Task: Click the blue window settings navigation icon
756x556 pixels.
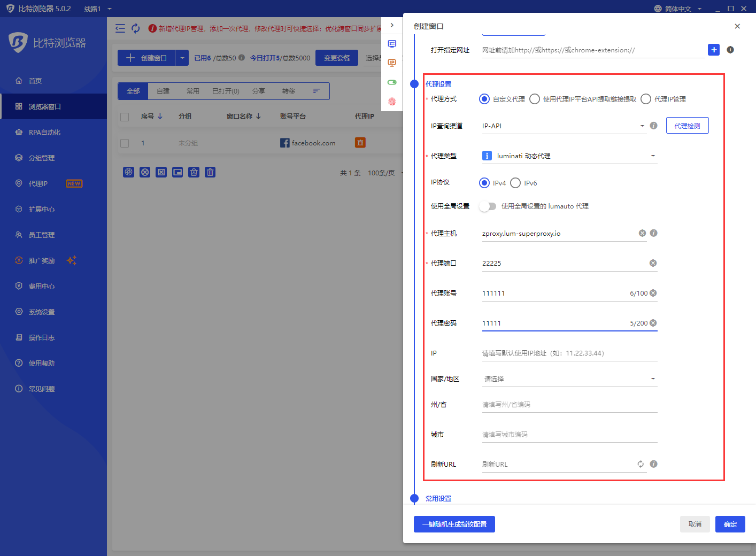Action: [392, 44]
